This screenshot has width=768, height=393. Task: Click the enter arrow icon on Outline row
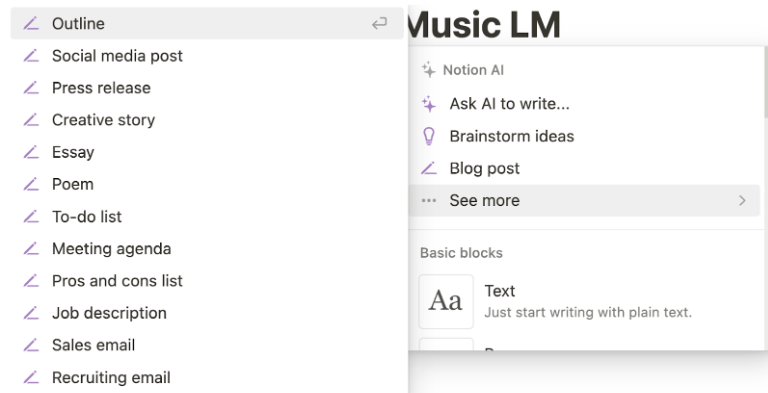click(x=379, y=23)
